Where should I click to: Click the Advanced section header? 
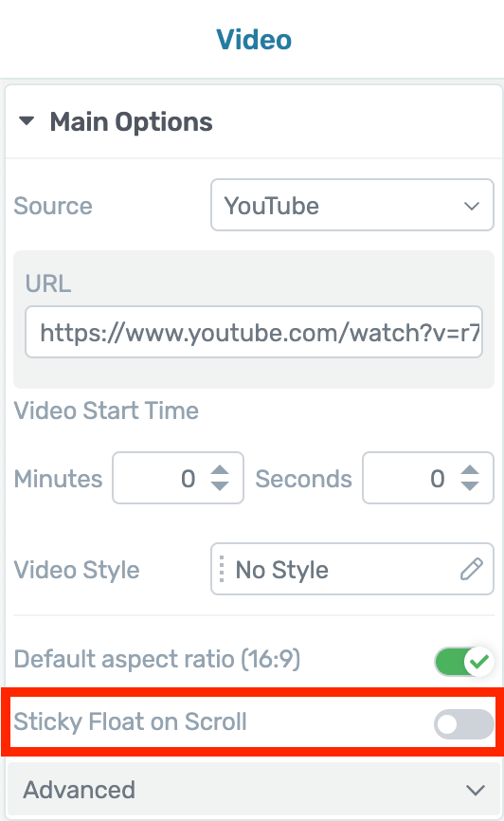254,790
